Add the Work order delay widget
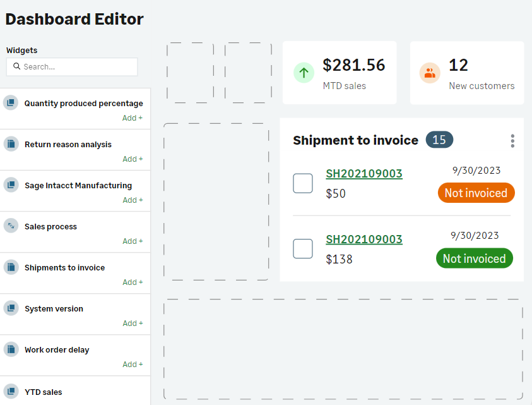The image size is (532, 405). [x=132, y=364]
